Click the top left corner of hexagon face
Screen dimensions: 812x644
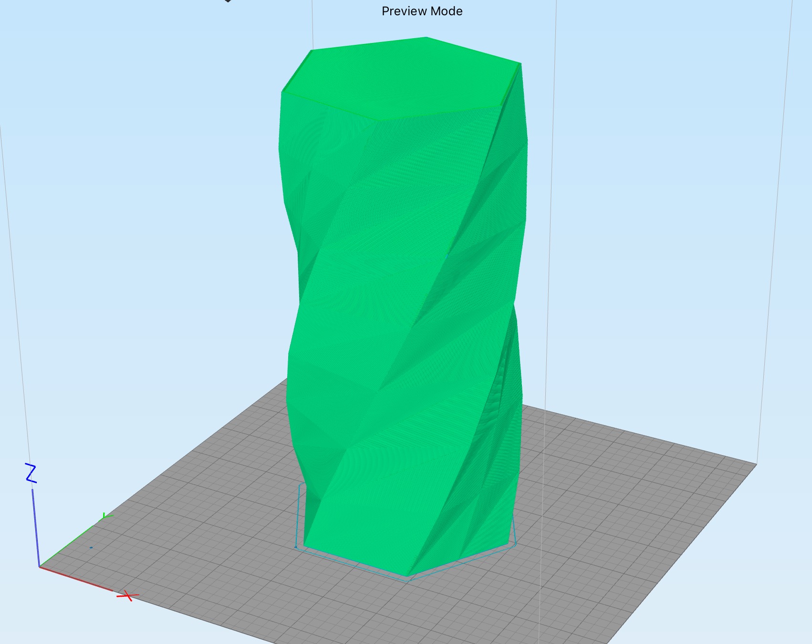pos(312,51)
